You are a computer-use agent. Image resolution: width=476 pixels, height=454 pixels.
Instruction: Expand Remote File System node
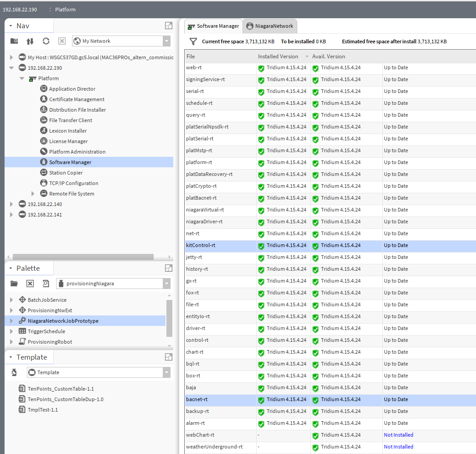pos(33,194)
